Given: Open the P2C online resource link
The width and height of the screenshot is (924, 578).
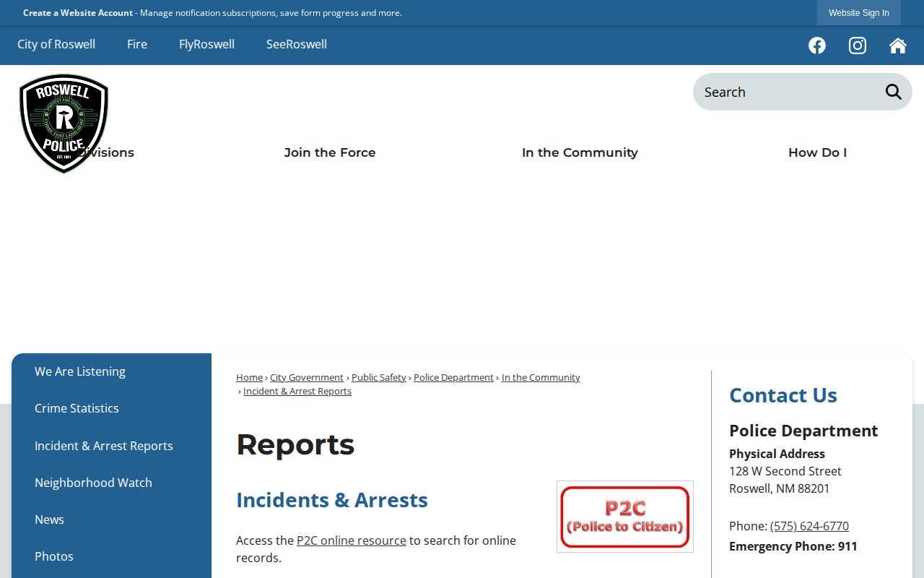Looking at the screenshot, I should 352,540.
